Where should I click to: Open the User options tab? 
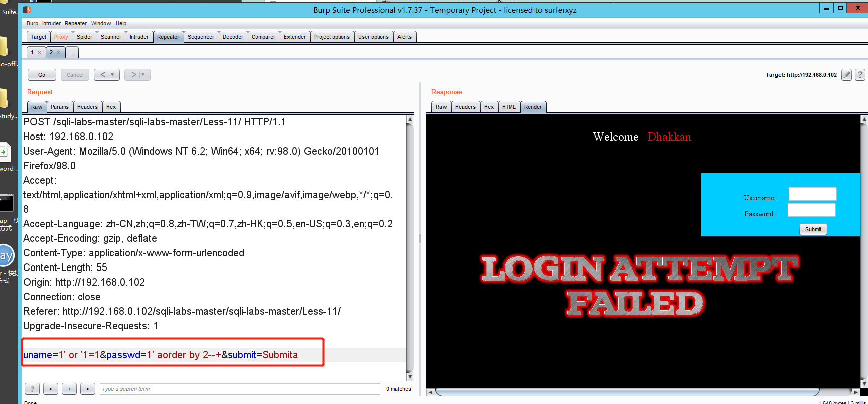pos(374,37)
